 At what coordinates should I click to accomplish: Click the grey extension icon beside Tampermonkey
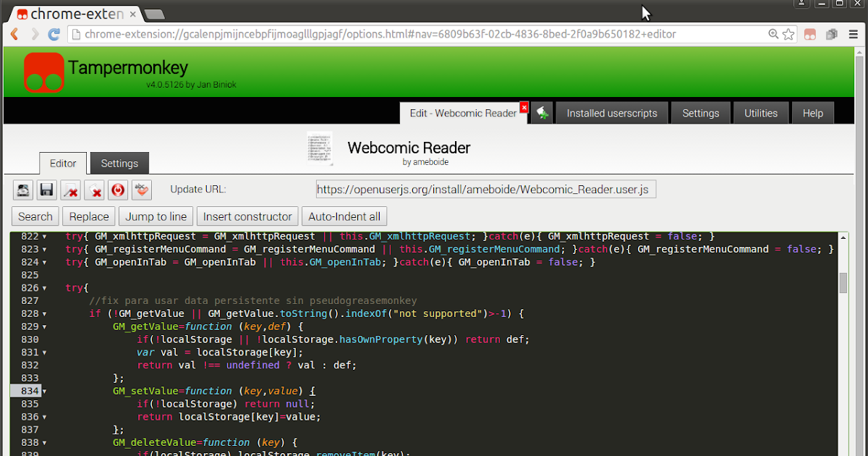pyautogui.click(x=831, y=34)
